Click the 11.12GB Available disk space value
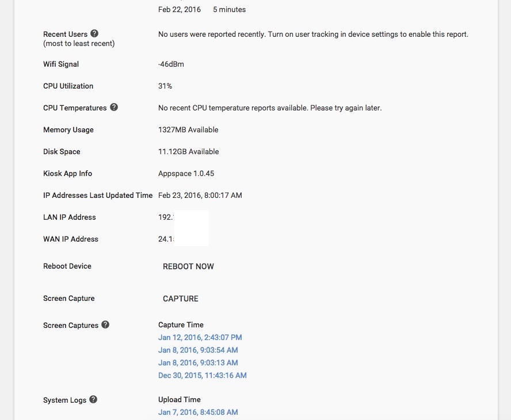The height and width of the screenshot is (420, 511). tap(188, 152)
